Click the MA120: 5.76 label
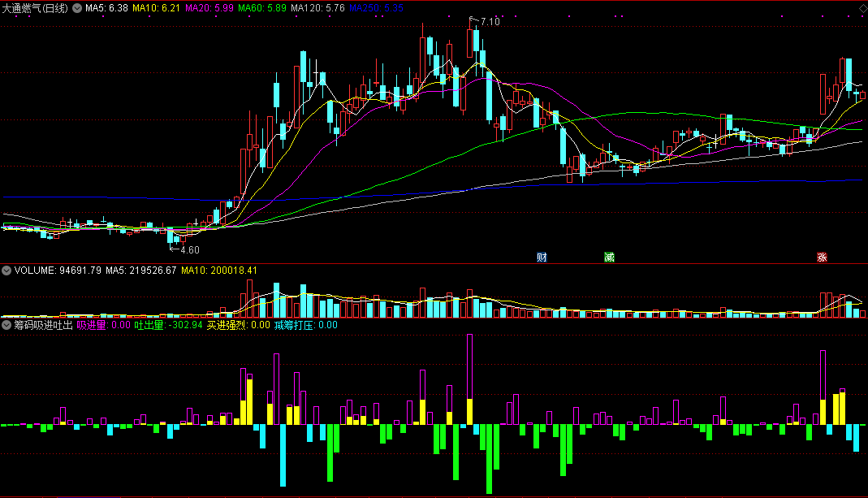868x498 pixels. click(x=317, y=8)
